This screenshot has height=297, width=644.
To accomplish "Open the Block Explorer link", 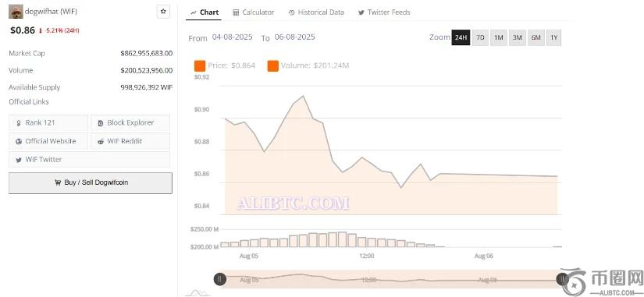I will 130,122.
